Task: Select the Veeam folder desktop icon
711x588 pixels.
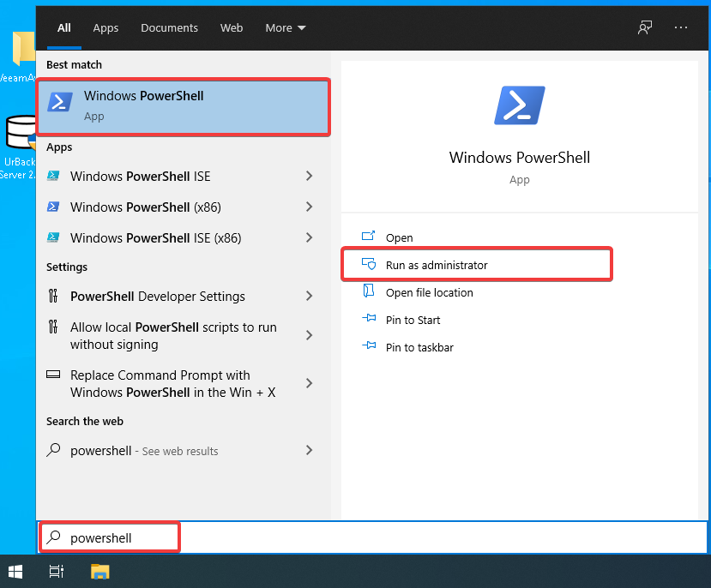Action: click(x=19, y=57)
